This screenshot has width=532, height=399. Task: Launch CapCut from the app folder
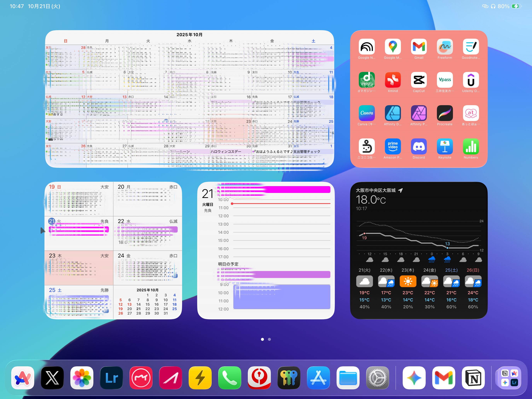point(419,80)
